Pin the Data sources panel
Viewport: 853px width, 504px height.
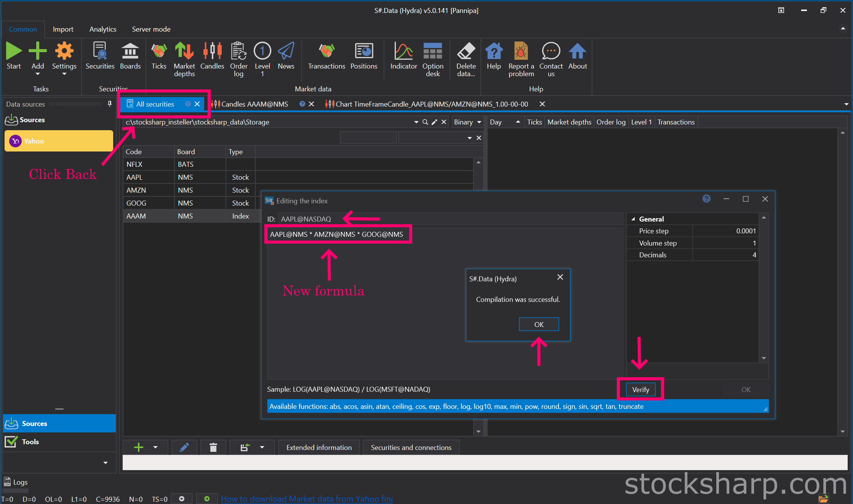point(110,104)
